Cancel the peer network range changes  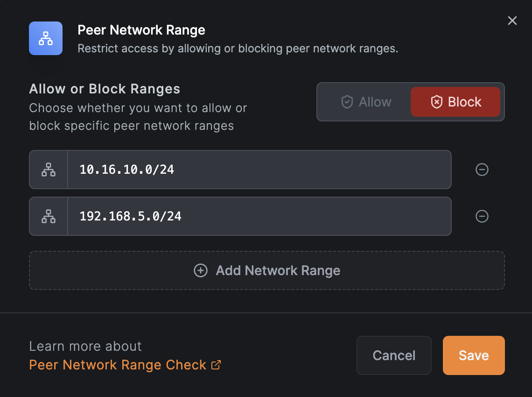point(394,355)
